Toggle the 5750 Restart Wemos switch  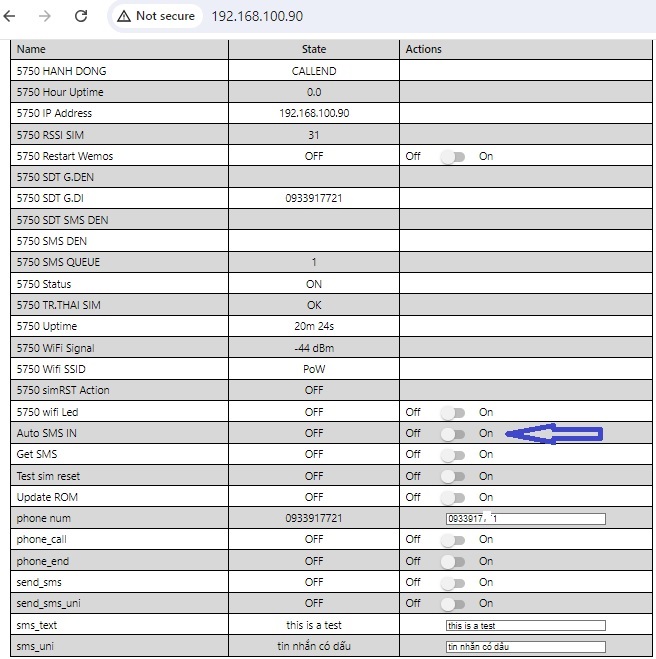tap(452, 157)
